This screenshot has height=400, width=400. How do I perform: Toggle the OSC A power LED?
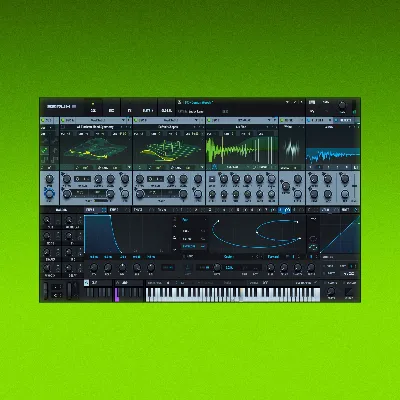[x=63, y=120]
